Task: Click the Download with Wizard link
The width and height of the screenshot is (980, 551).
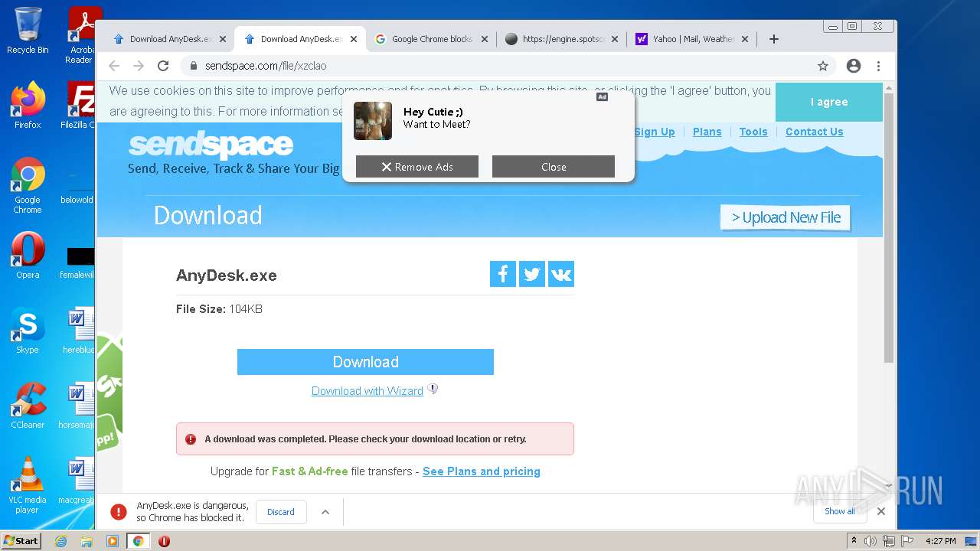Action: click(367, 391)
